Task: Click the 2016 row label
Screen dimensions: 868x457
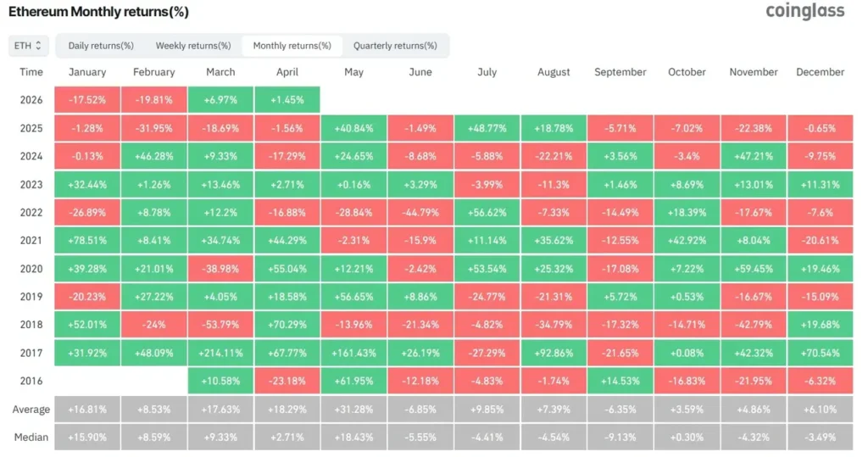Action: click(x=31, y=381)
